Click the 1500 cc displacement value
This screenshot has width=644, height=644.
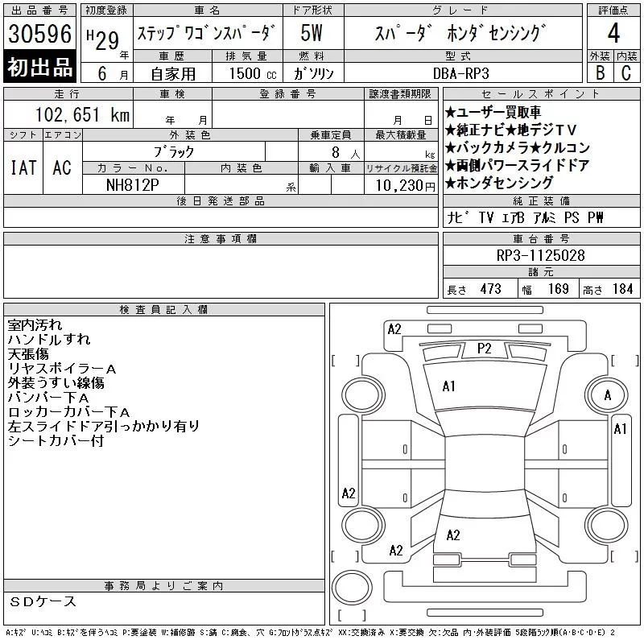pos(253,73)
